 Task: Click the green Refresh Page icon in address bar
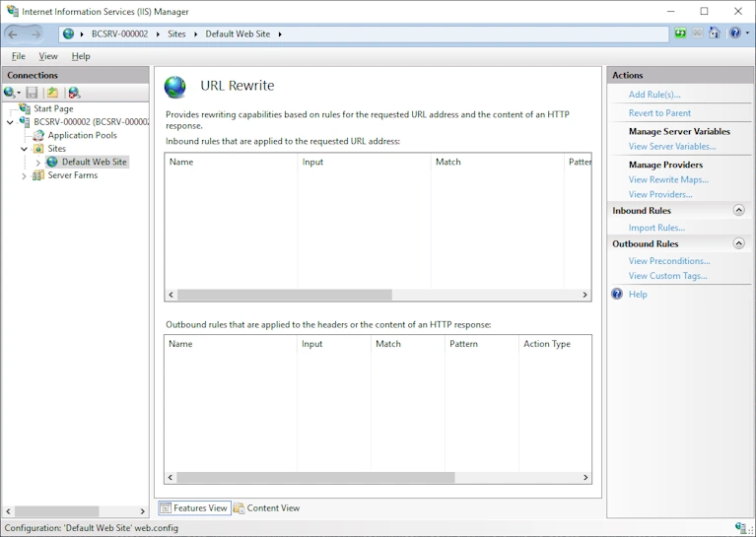pos(680,34)
